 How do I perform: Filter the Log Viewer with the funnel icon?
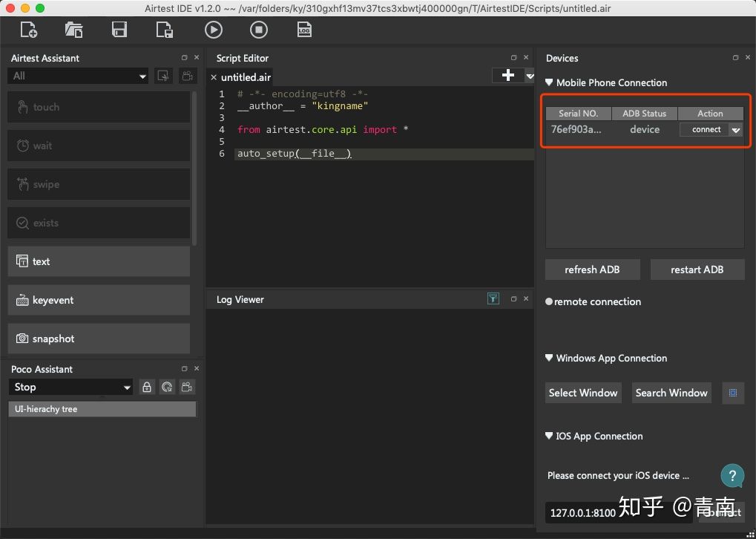(x=493, y=298)
